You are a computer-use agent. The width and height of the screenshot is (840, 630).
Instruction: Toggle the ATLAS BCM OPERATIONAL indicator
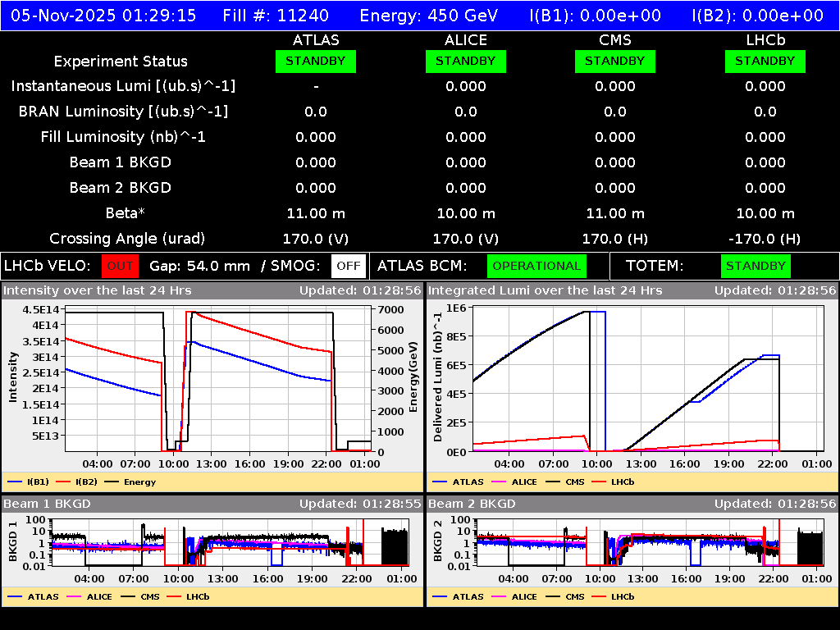coord(536,266)
